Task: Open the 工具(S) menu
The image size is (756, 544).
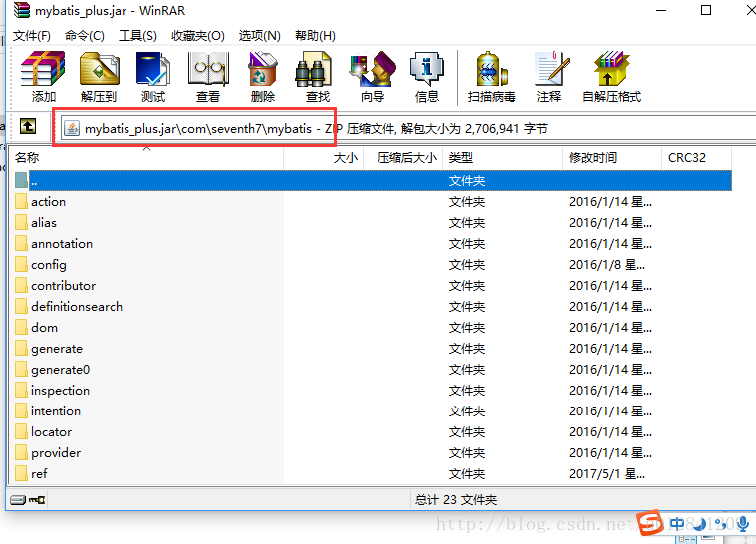Action: [x=137, y=36]
